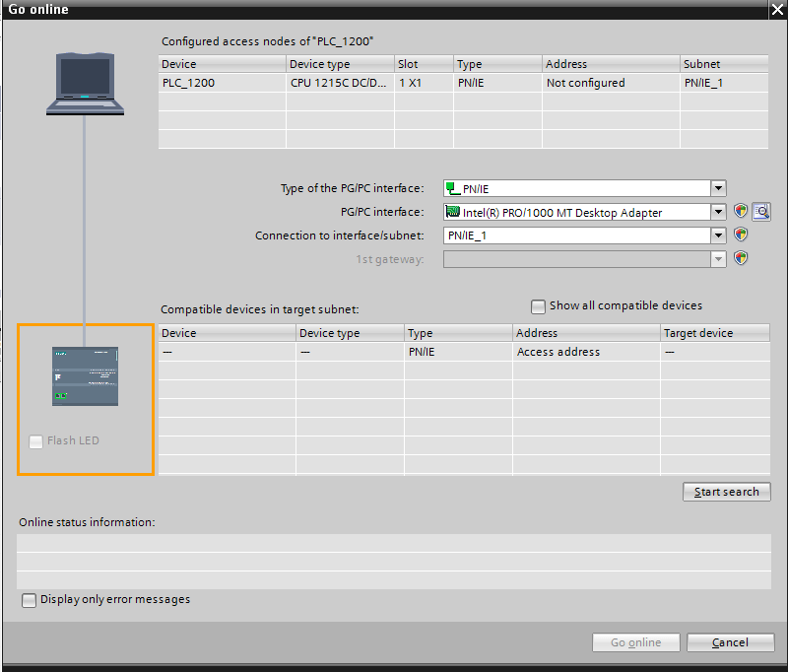Viewport: 788px width, 672px height.
Task: Expand the 1st gateway dropdown
Action: pos(719,259)
